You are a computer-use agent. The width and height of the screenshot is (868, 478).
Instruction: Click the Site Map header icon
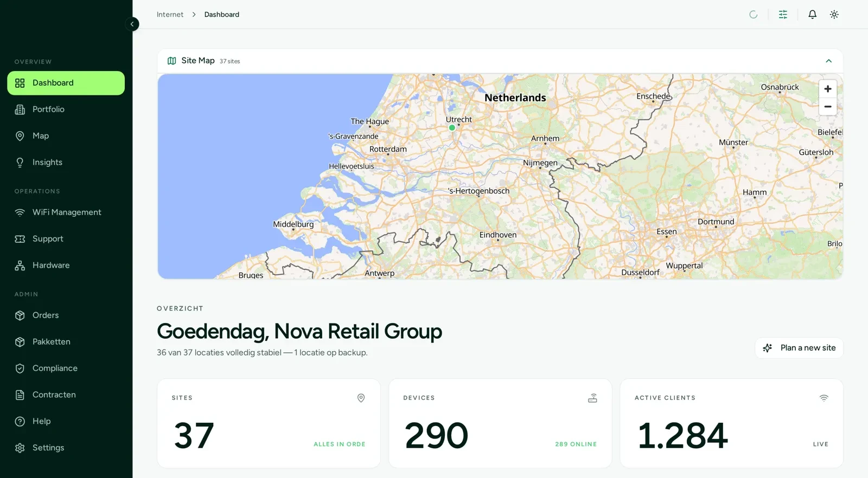[x=171, y=61]
